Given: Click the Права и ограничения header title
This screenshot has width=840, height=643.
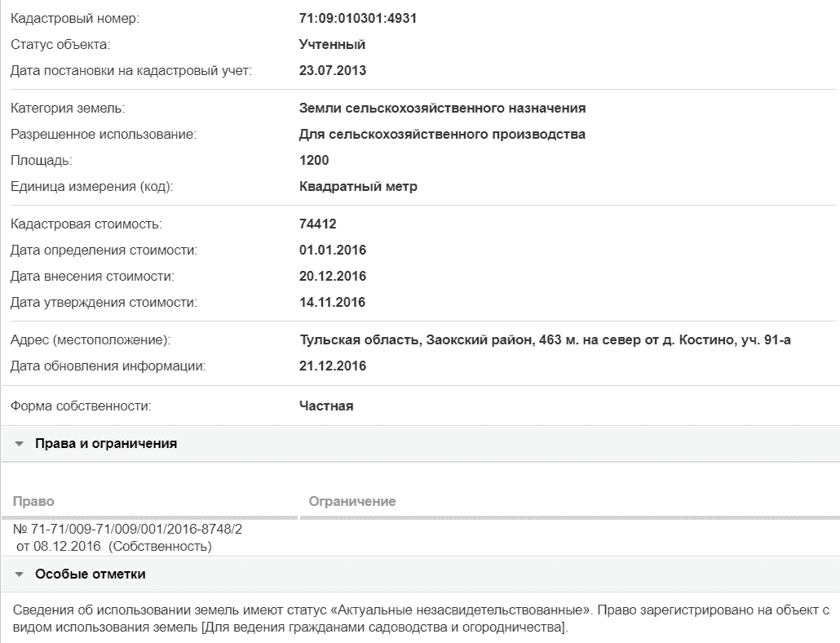Looking at the screenshot, I should (106, 444).
